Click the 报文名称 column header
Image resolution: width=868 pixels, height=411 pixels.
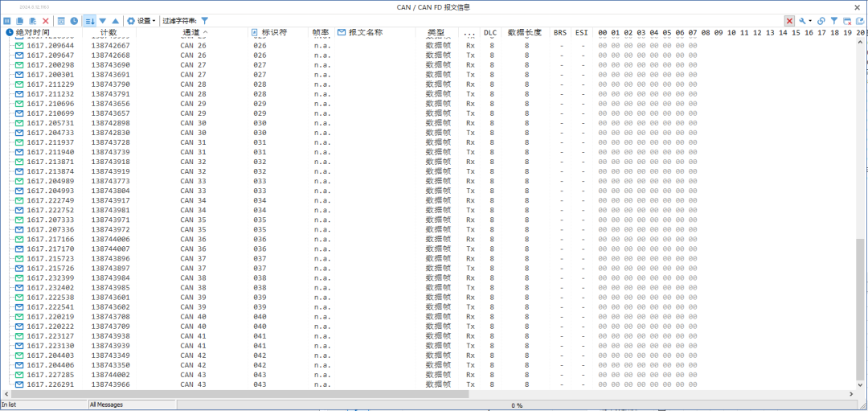click(366, 33)
